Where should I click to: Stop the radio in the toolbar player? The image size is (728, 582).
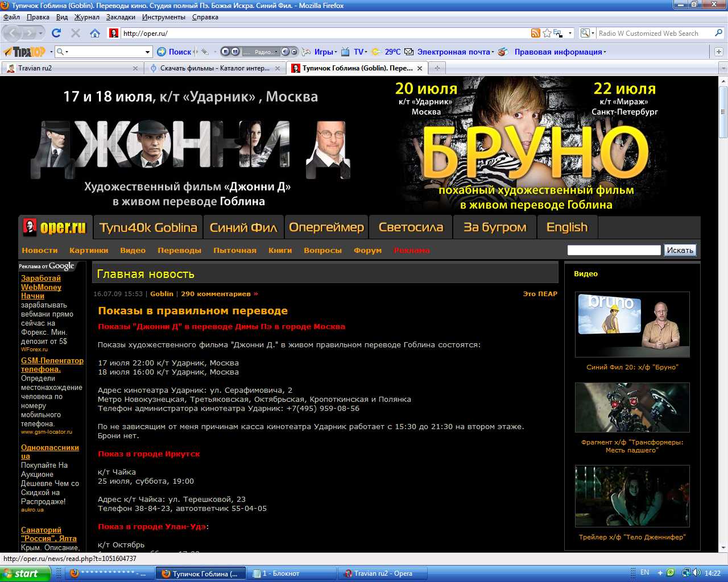pyautogui.click(x=226, y=52)
